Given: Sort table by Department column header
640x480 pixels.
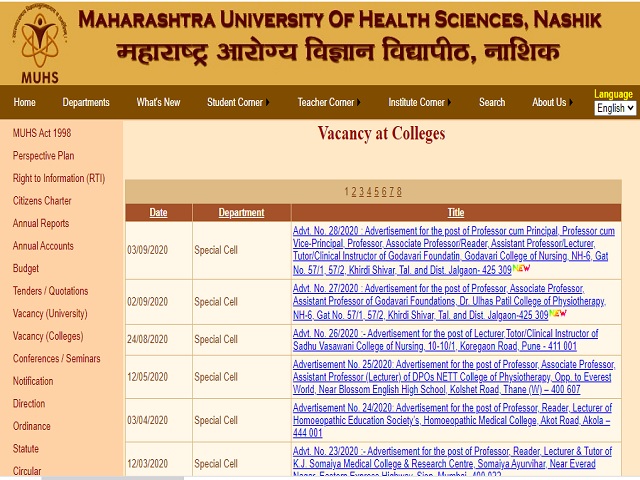Looking at the screenshot, I should [x=241, y=213].
